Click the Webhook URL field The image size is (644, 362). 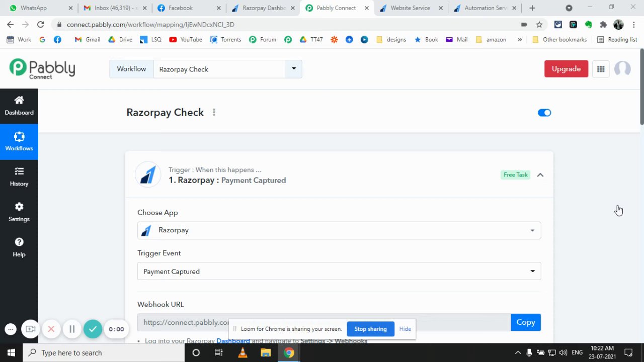pos(324,322)
